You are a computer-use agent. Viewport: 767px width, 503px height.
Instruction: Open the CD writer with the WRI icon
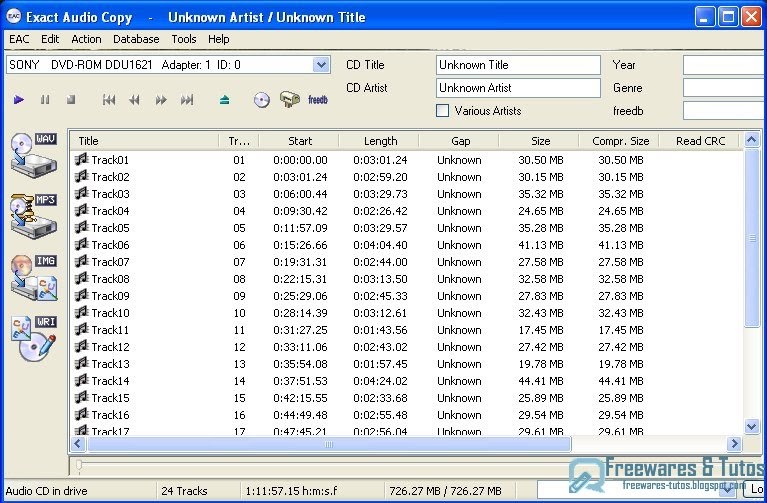(x=34, y=338)
